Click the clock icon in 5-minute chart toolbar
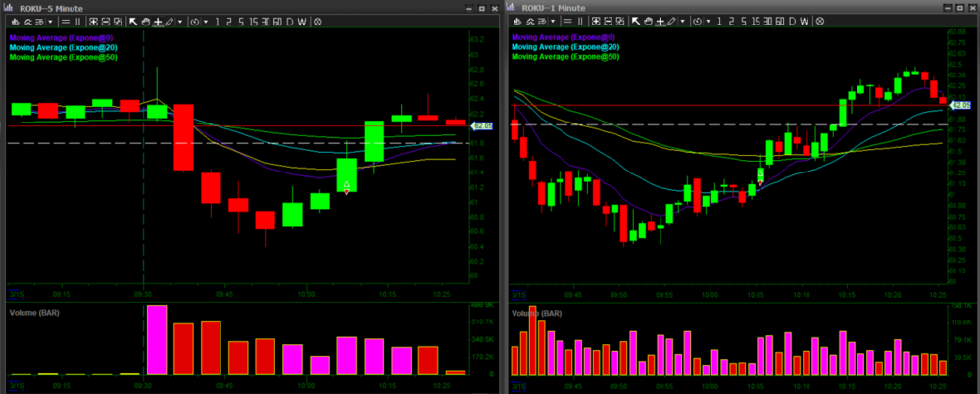 pos(195,21)
